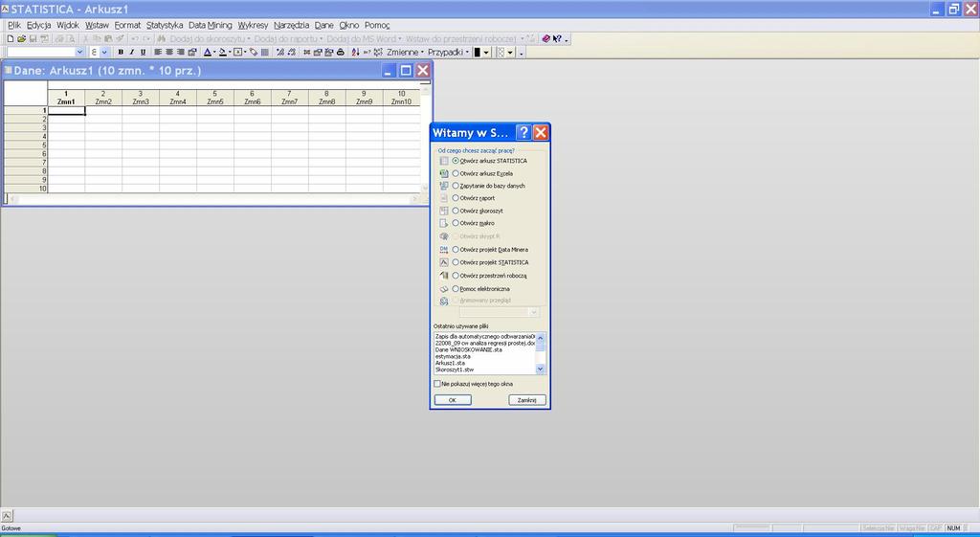980x537 pixels.
Task: Click the font color A icon
Action: coord(208,53)
